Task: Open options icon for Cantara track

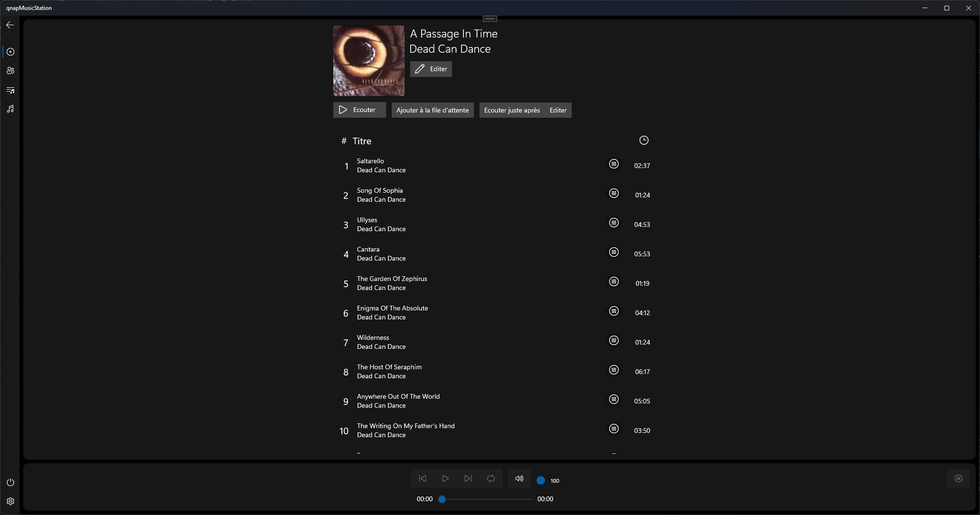Action: (x=613, y=252)
